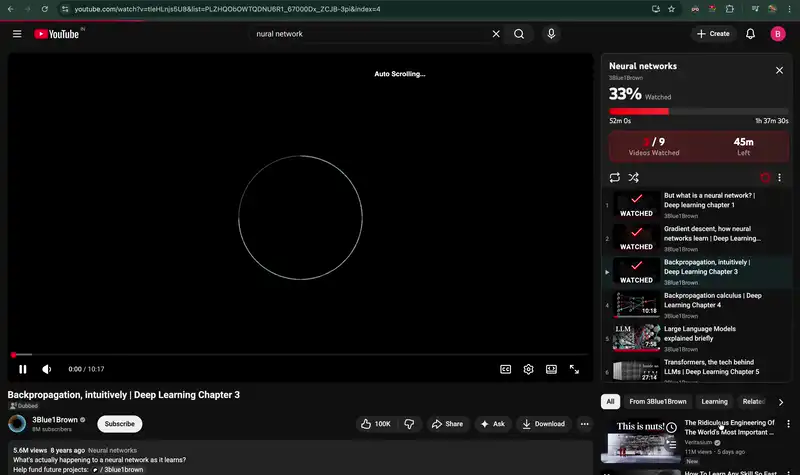Switch to theater mode
The image size is (800, 475).
[x=551, y=369]
